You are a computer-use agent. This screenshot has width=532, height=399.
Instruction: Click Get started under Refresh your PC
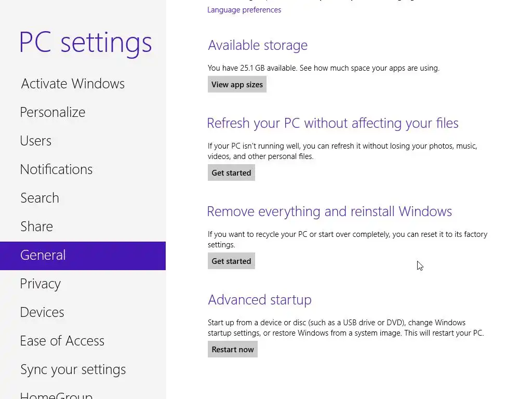click(x=231, y=172)
